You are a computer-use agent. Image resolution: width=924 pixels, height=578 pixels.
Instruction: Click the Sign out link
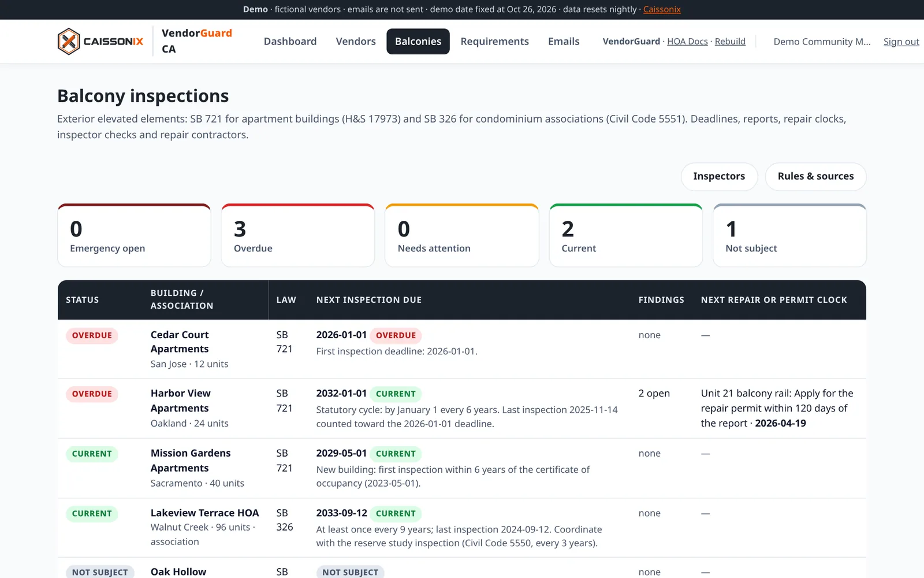click(x=901, y=42)
